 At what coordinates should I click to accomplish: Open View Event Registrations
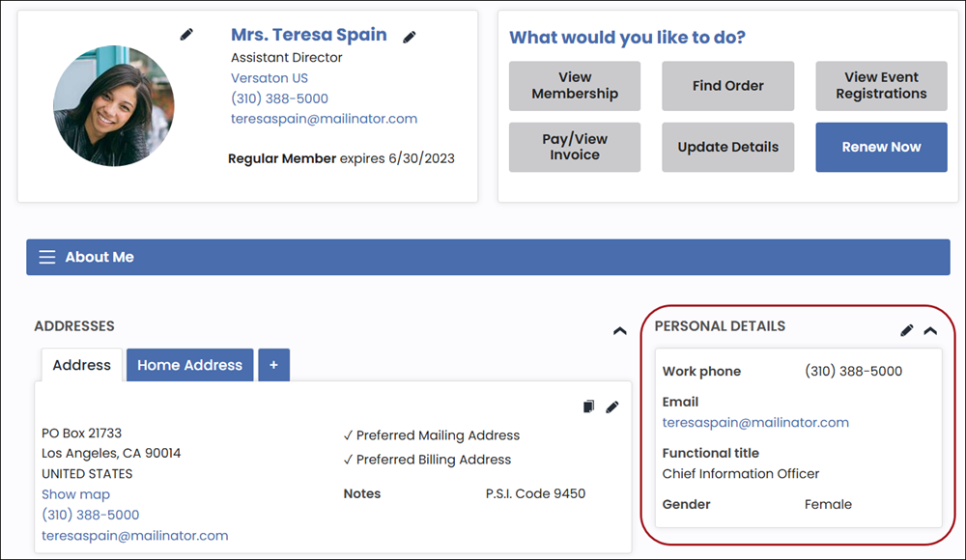(x=881, y=86)
